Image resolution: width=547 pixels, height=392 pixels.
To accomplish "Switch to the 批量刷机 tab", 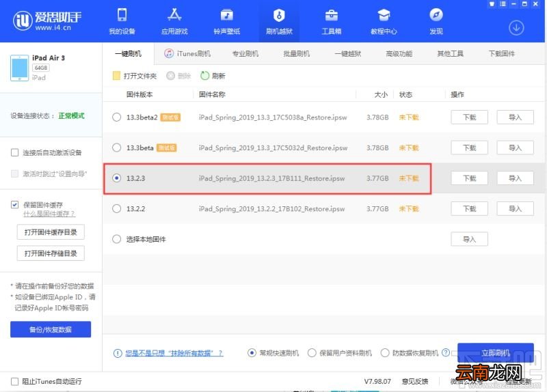I will [297, 54].
